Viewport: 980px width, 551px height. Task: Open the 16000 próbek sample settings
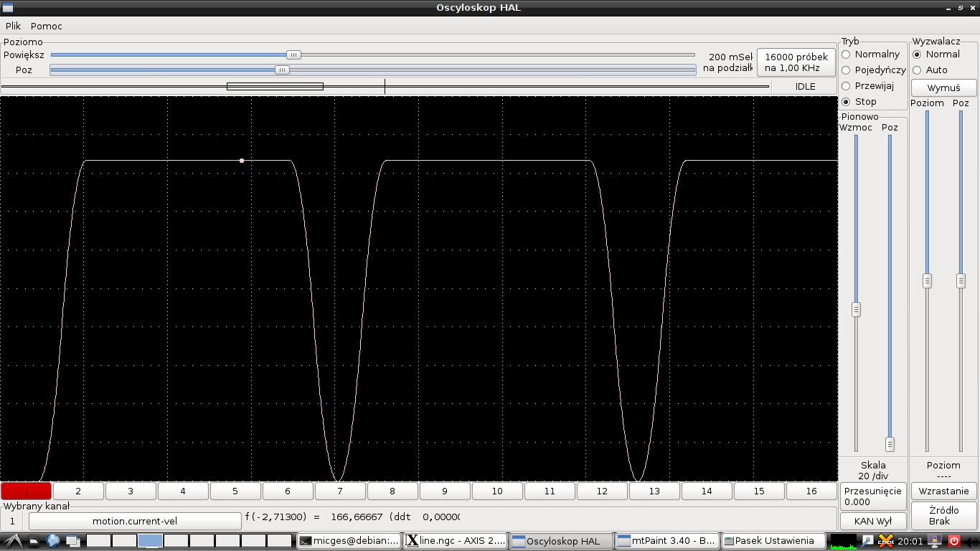(796, 62)
